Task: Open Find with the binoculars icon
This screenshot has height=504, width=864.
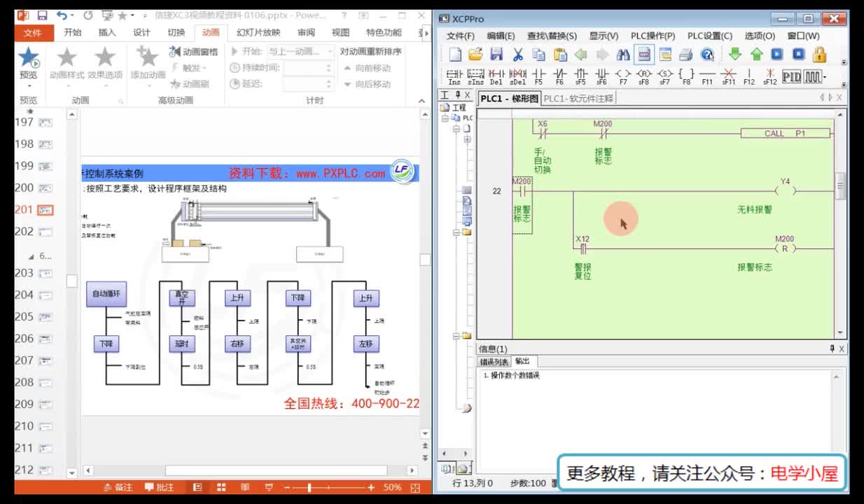Action: (623, 55)
